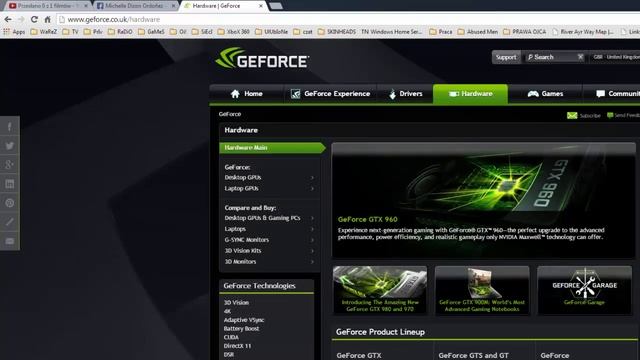640x360 pixels.
Task: Open the Drivers nav tab
Action: 406,94
